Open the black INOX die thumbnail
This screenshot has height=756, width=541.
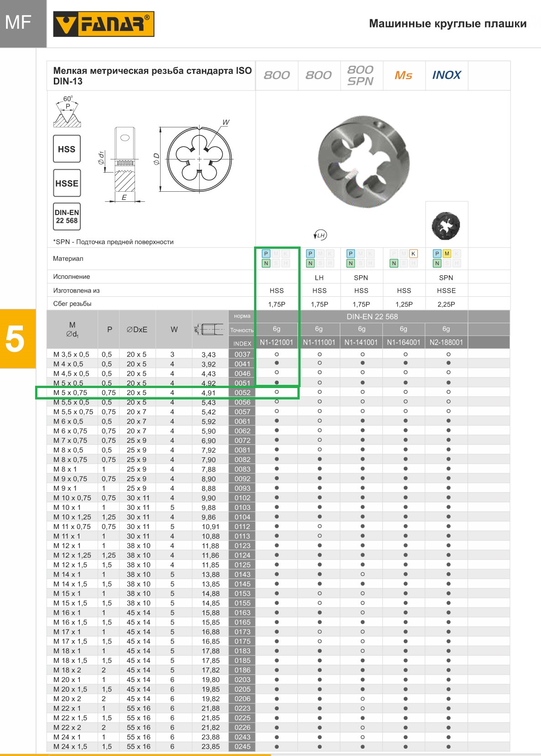click(446, 226)
